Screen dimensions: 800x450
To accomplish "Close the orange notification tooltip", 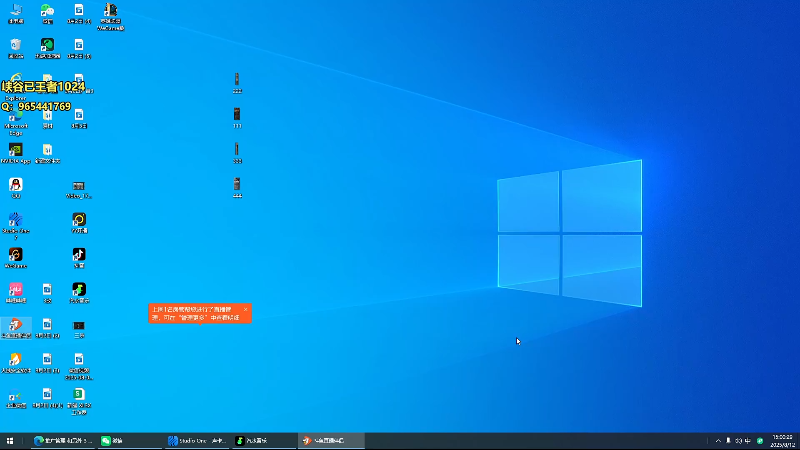I will click(245, 309).
